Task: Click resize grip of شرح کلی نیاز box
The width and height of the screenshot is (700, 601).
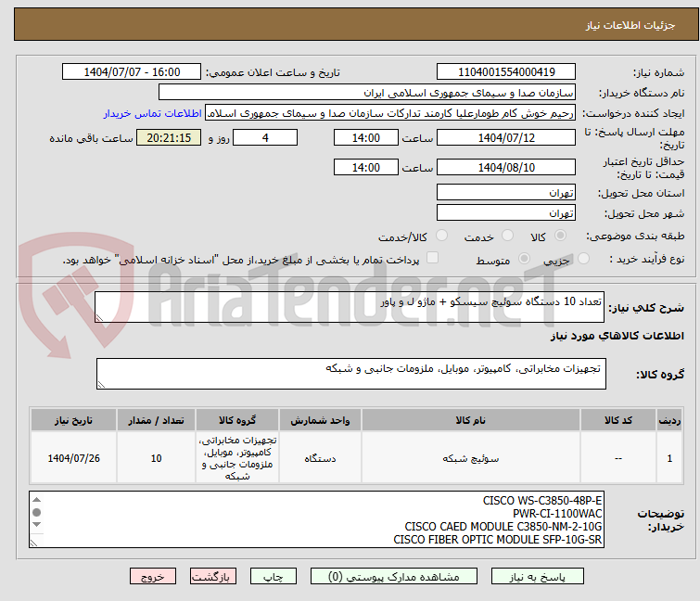Action: [x=99, y=317]
